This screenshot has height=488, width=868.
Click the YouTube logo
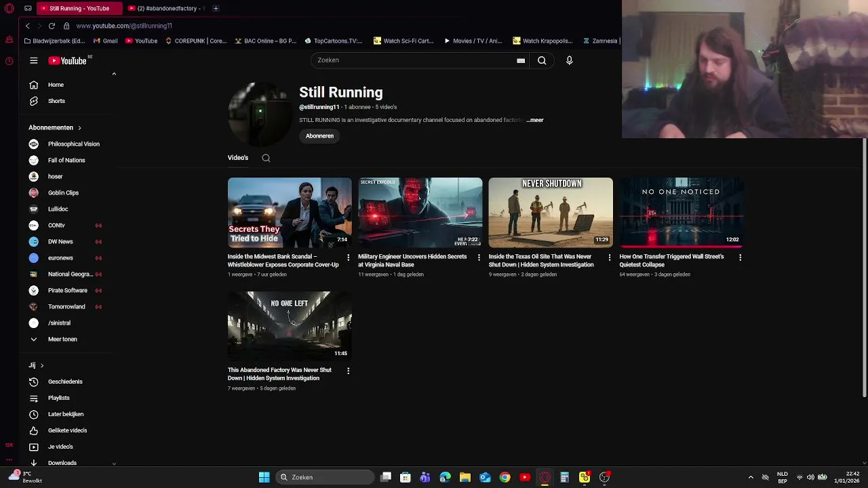(67, 60)
